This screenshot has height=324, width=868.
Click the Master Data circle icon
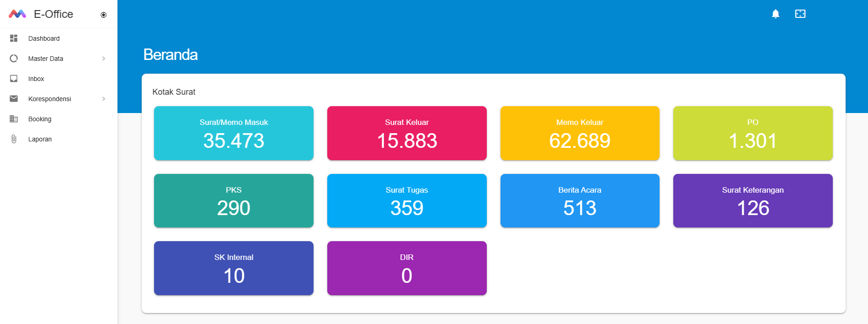pyautogui.click(x=14, y=59)
